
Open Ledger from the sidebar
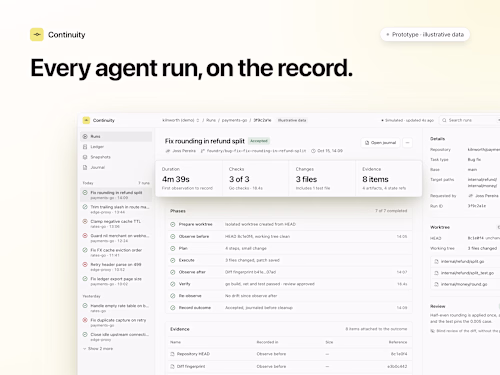coord(116,147)
